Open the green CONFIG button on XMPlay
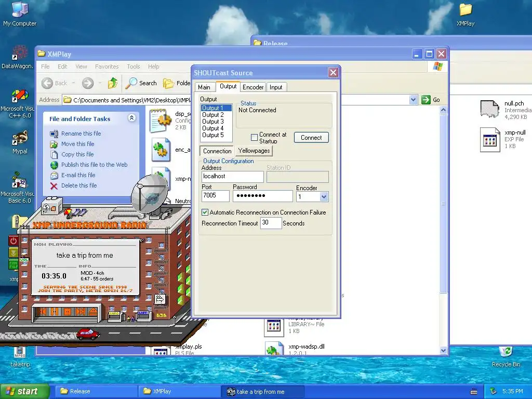Image resolution: width=532 pixels, height=399 pixels. click(x=13, y=264)
